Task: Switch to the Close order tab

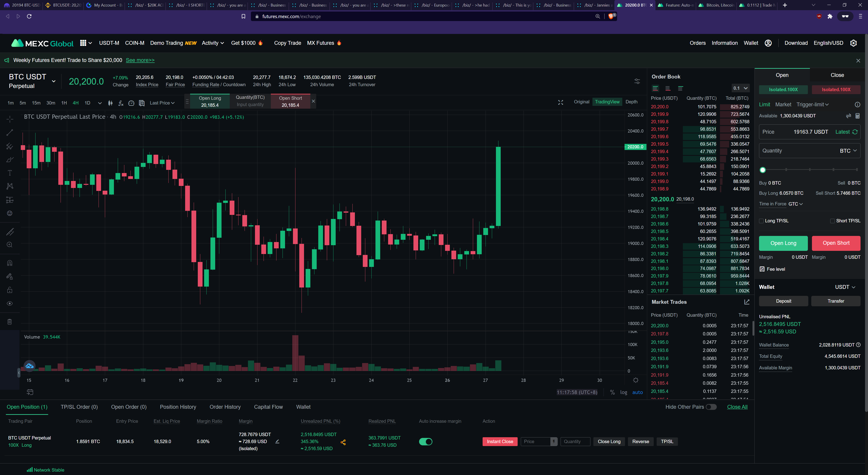Action: point(837,75)
